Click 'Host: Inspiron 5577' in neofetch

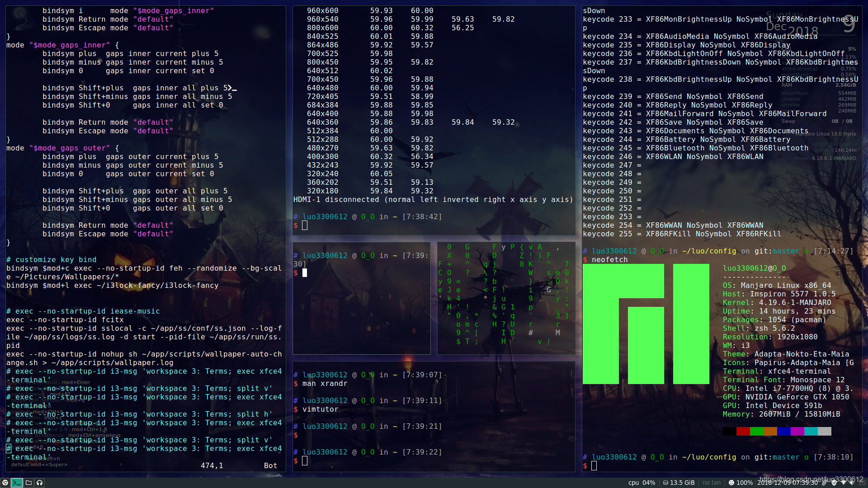pyautogui.click(x=779, y=294)
